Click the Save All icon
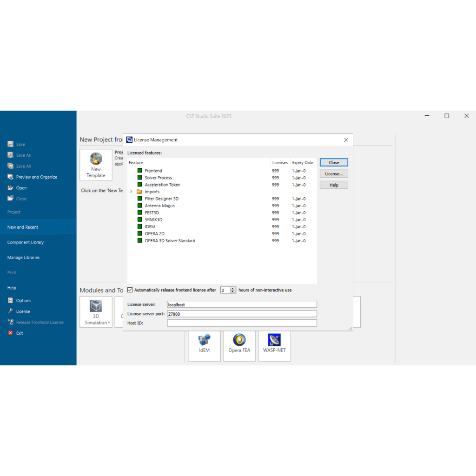Image resolution: width=476 pixels, height=476 pixels. [10, 166]
